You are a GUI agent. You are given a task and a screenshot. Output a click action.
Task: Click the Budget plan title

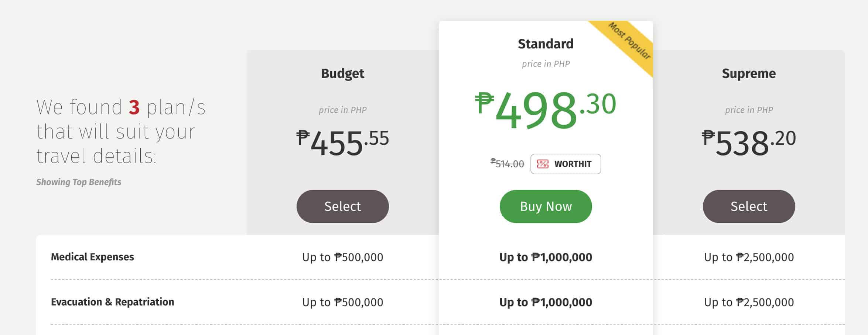pyautogui.click(x=342, y=74)
